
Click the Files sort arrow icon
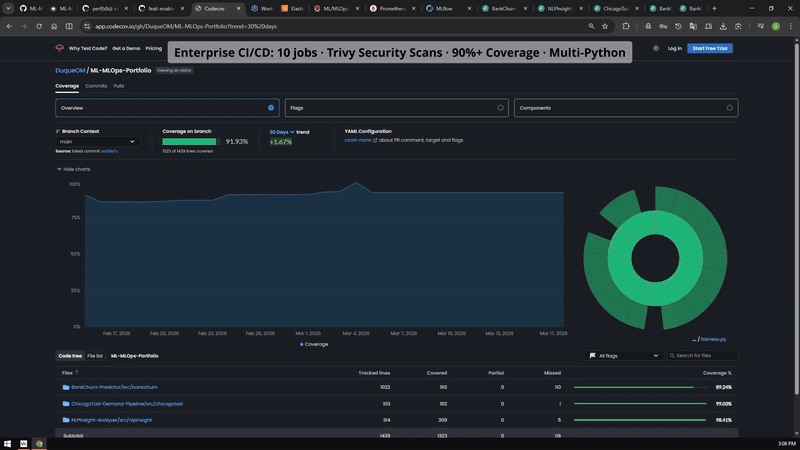click(77, 372)
